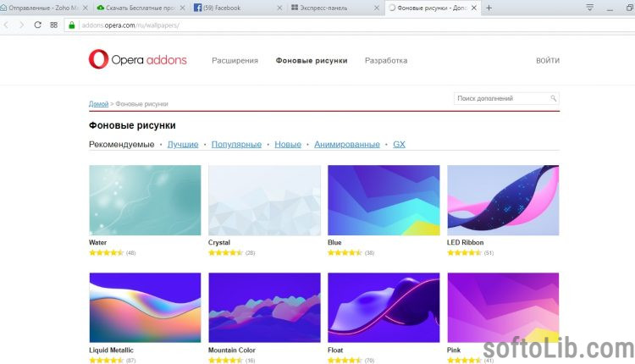Click the Фоновые рисунки page heading
The image size is (635, 364).
(x=132, y=125)
